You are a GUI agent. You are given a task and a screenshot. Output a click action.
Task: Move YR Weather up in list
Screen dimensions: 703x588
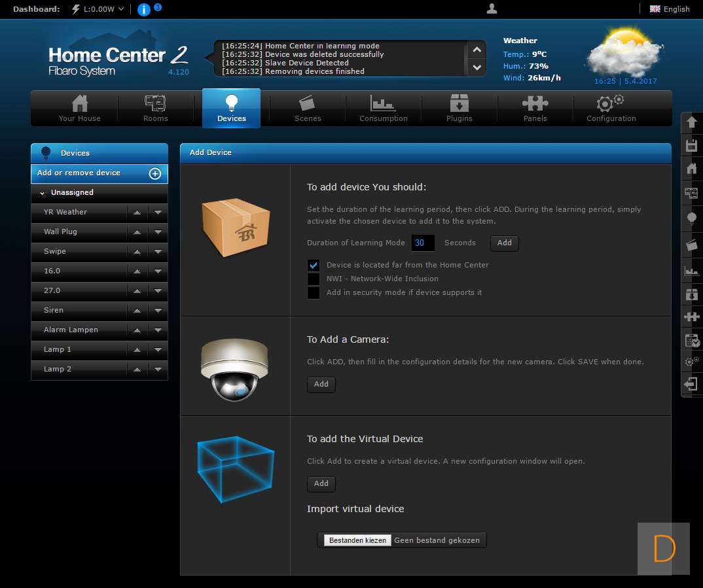(137, 213)
